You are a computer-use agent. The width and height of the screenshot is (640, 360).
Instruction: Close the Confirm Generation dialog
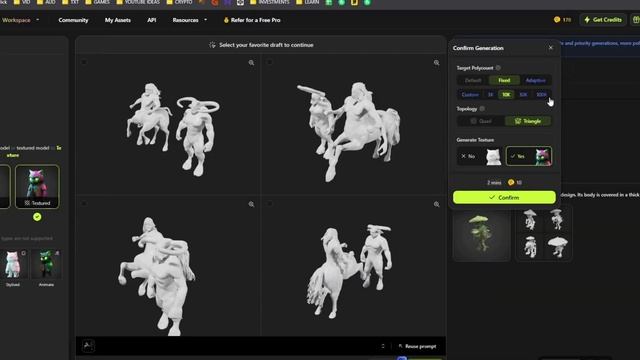tap(551, 48)
